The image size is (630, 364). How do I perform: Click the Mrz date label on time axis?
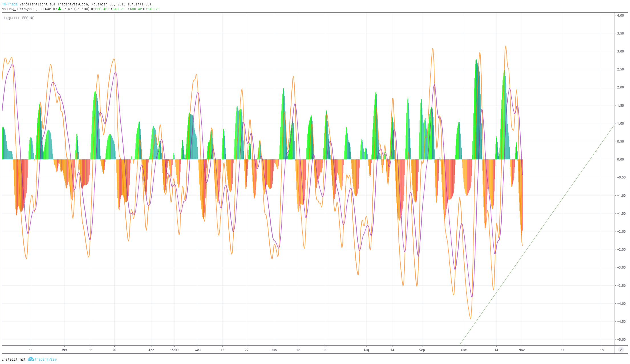[64, 350]
